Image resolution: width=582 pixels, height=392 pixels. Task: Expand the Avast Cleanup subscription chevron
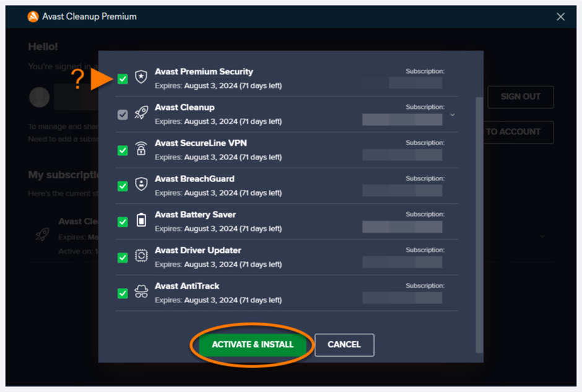point(453,115)
